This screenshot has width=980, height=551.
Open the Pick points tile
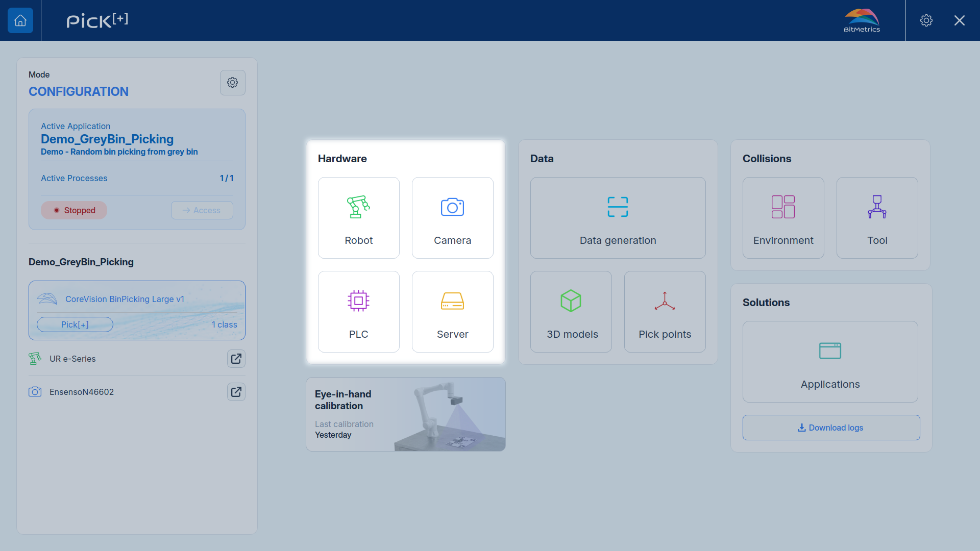665,312
